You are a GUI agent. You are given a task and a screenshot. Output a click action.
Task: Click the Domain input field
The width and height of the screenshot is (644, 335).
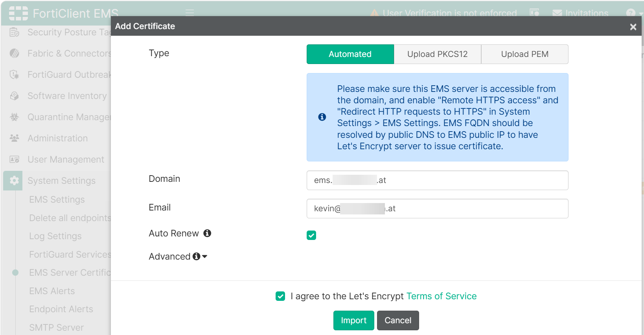(437, 180)
